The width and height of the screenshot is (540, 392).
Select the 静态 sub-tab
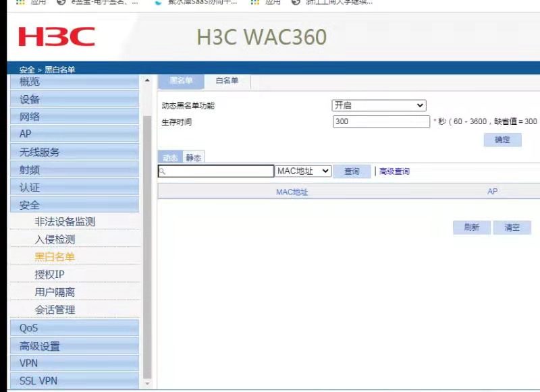tap(194, 157)
